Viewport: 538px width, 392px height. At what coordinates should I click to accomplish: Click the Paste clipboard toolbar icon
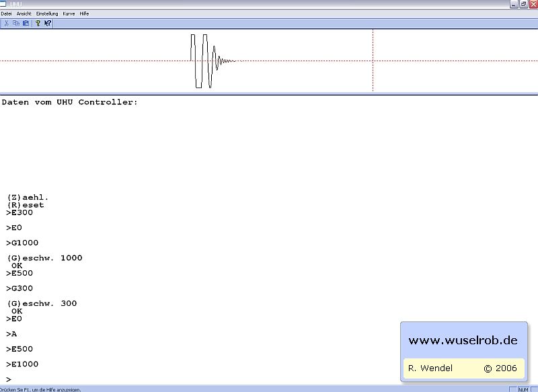[26, 23]
